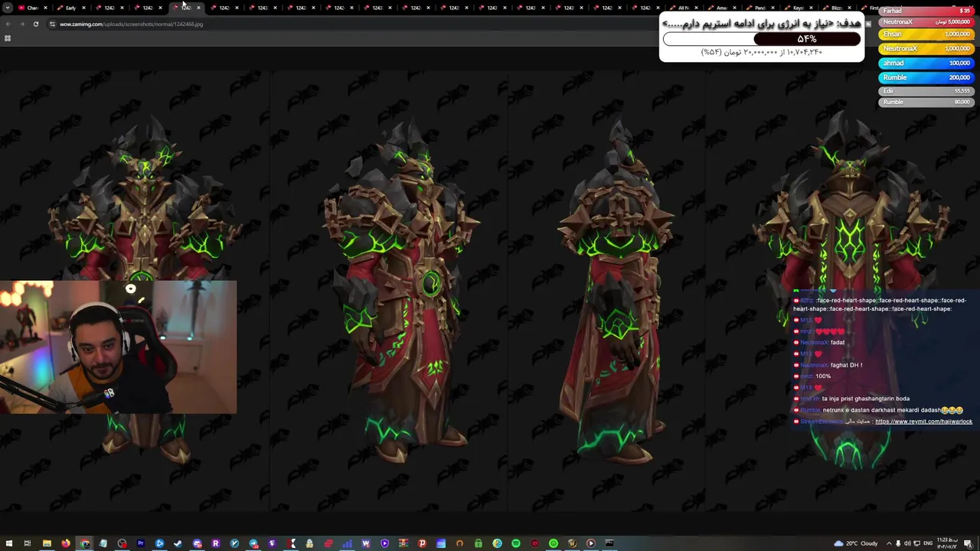This screenshot has width=980, height=551.
Task: Open Adobe Premiere Pro from the taskbar
Action: click(x=141, y=543)
